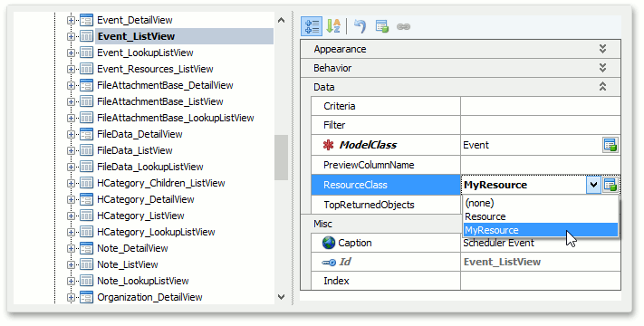Screen dimensions: 644x326
Task: Select the HCategory_LookupListView tree item
Action: [156, 232]
